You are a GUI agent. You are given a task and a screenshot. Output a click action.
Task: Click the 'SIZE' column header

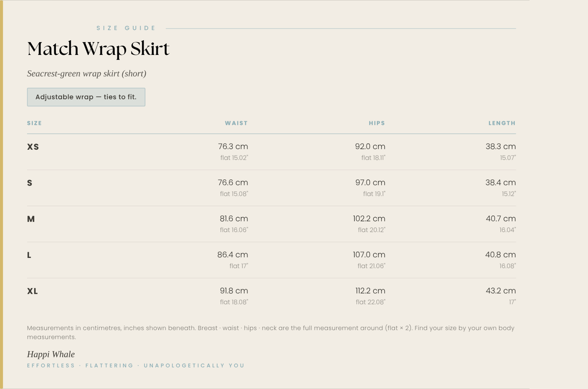point(34,123)
